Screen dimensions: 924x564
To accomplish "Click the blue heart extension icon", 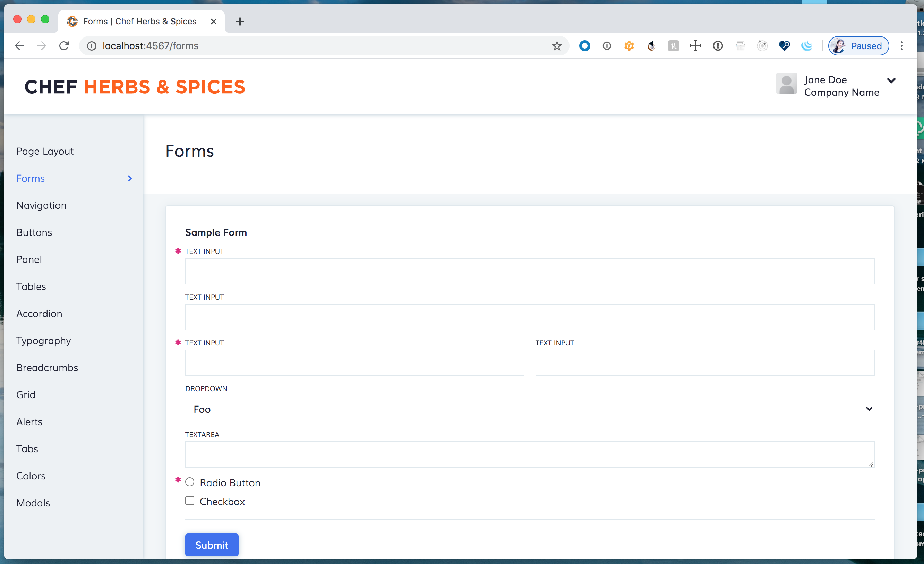I will click(784, 46).
